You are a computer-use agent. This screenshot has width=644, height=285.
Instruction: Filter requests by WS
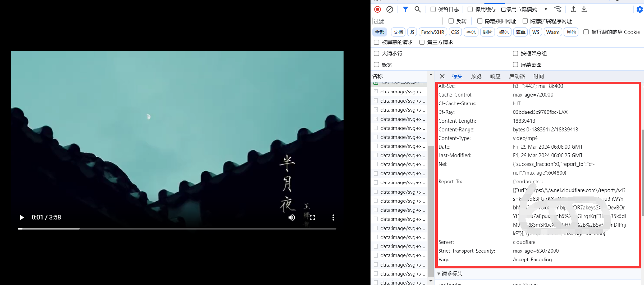[536, 32]
